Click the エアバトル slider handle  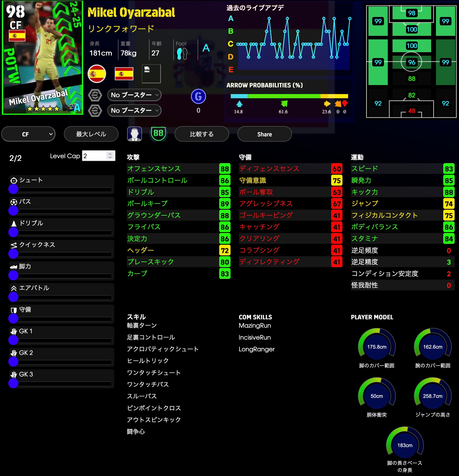(x=13, y=297)
